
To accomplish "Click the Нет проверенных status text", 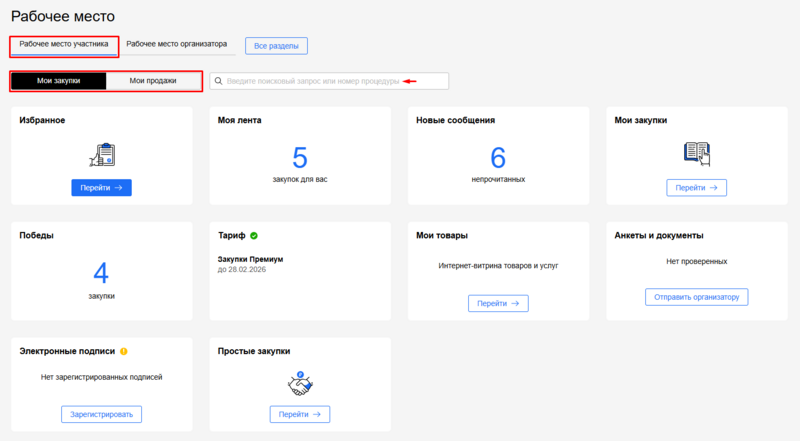I will (x=696, y=261).
